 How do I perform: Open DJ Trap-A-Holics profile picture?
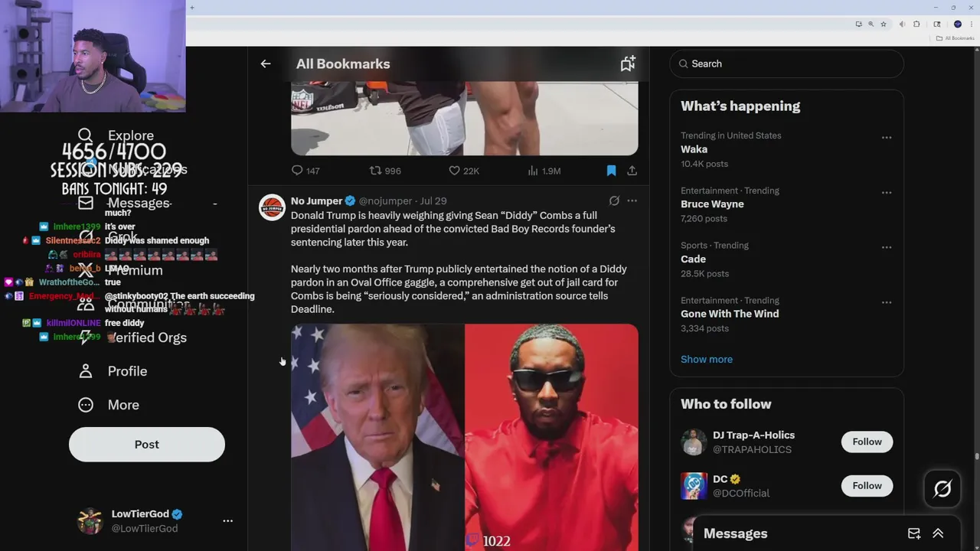[x=694, y=442]
